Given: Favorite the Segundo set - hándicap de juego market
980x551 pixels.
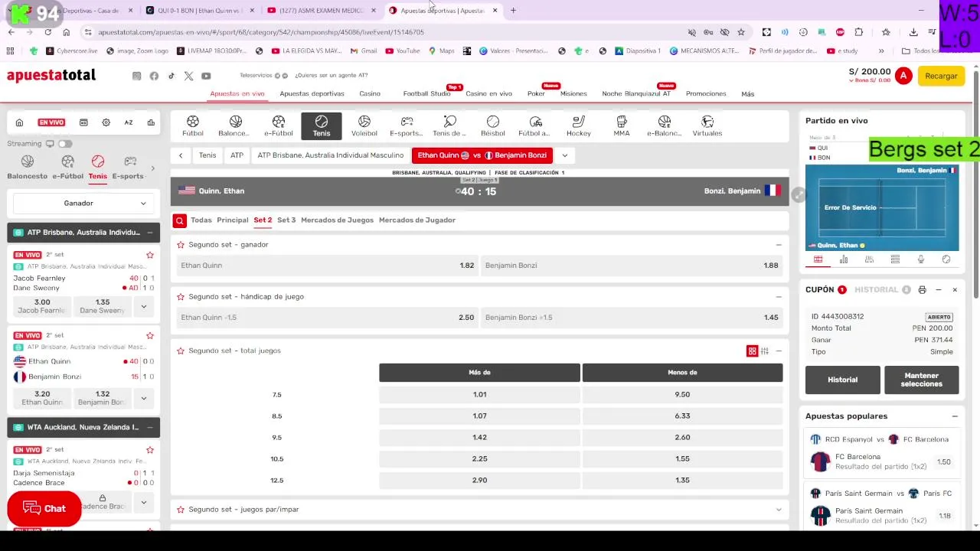Looking at the screenshot, I should [181, 297].
